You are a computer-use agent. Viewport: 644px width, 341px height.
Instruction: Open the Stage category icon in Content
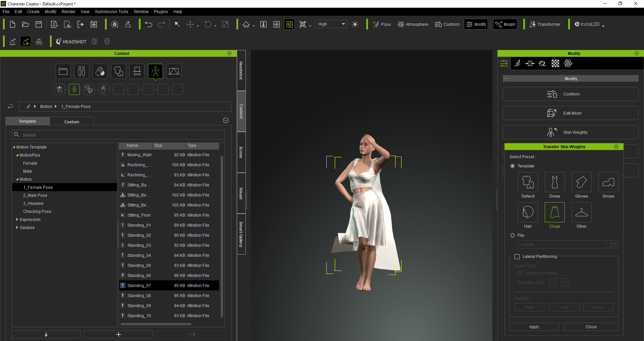pyautogui.click(x=174, y=71)
